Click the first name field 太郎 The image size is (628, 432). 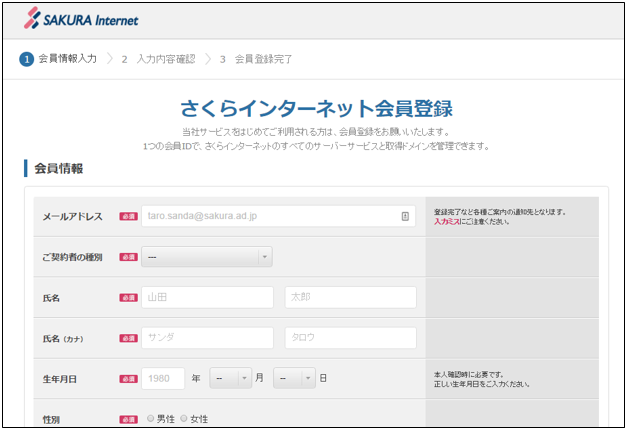[350, 297]
